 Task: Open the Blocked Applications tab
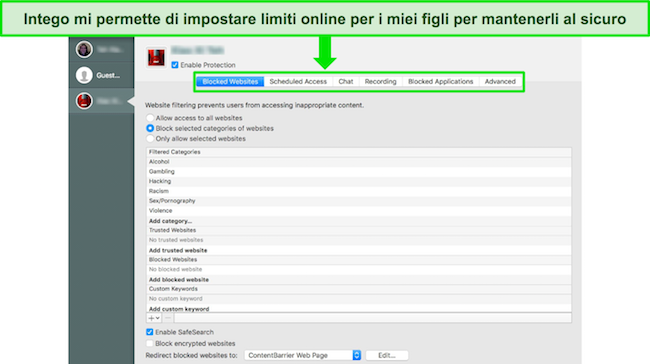click(x=441, y=82)
